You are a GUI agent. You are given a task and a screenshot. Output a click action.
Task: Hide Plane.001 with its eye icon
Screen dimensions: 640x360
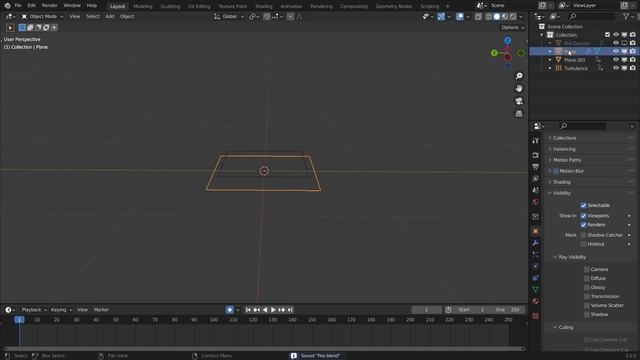point(616,60)
